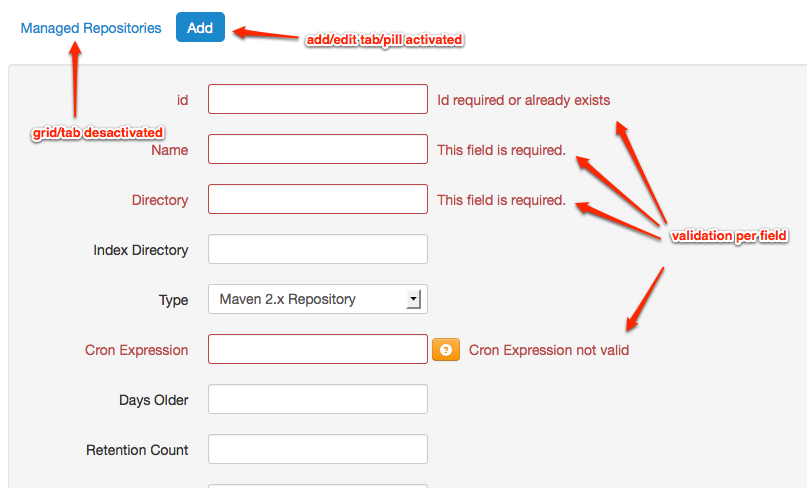The width and height of the screenshot is (807, 488).
Task: Click the red Directory label
Action: click(160, 200)
